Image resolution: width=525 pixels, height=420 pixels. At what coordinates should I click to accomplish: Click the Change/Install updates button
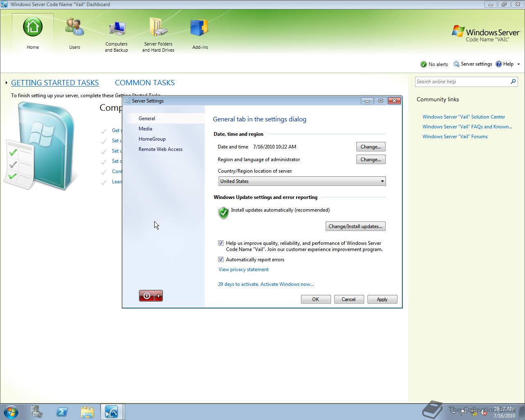(x=355, y=226)
